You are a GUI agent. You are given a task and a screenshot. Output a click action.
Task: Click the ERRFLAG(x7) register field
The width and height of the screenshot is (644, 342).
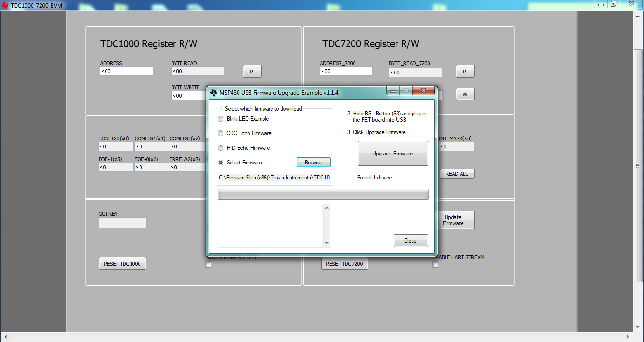pyautogui.click(x=188, y=167)
